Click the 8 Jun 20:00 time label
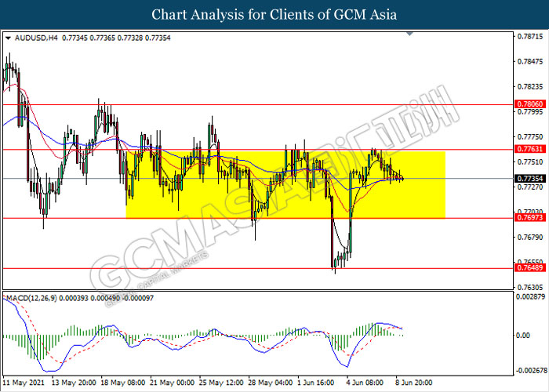This screenshot has height=392, width=549. (x=416, y=383)
